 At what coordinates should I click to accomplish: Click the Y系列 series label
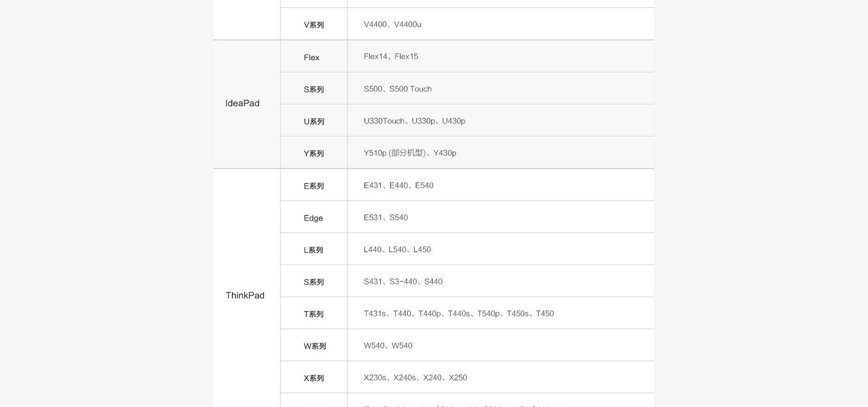coord(314,154)
